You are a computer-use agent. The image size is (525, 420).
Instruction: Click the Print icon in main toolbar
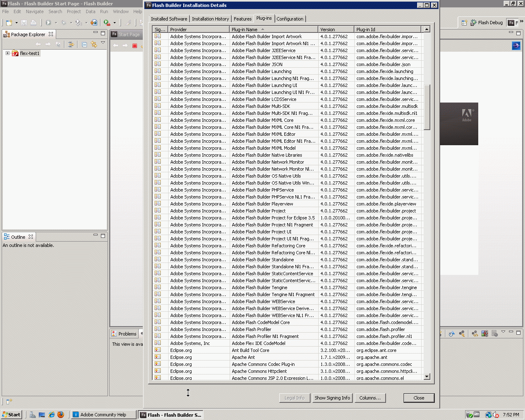pos(34,23)
